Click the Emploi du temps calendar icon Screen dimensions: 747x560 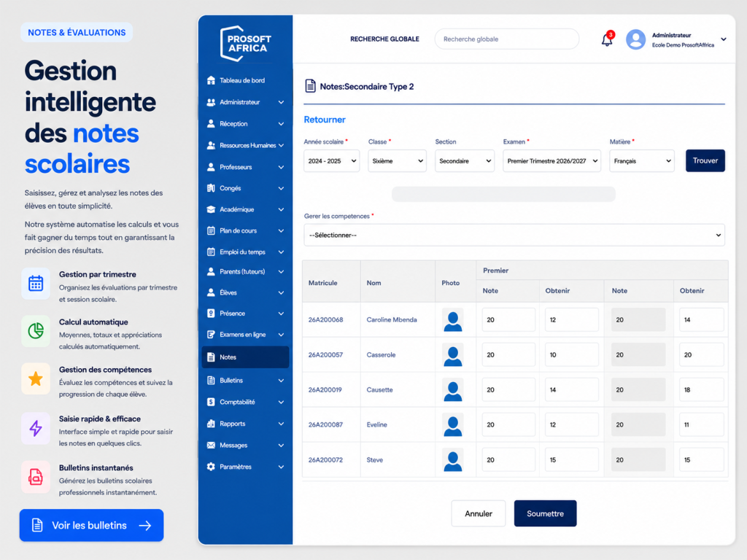pos(211,252)
